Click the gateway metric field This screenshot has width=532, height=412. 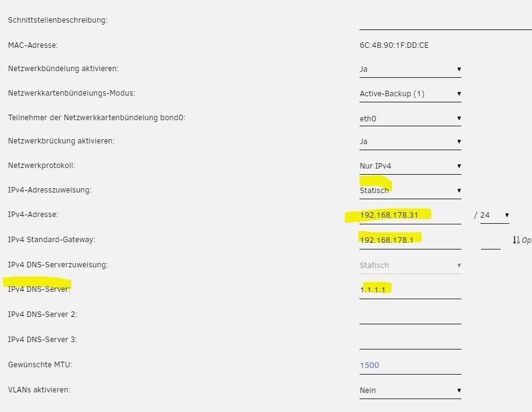491,240
